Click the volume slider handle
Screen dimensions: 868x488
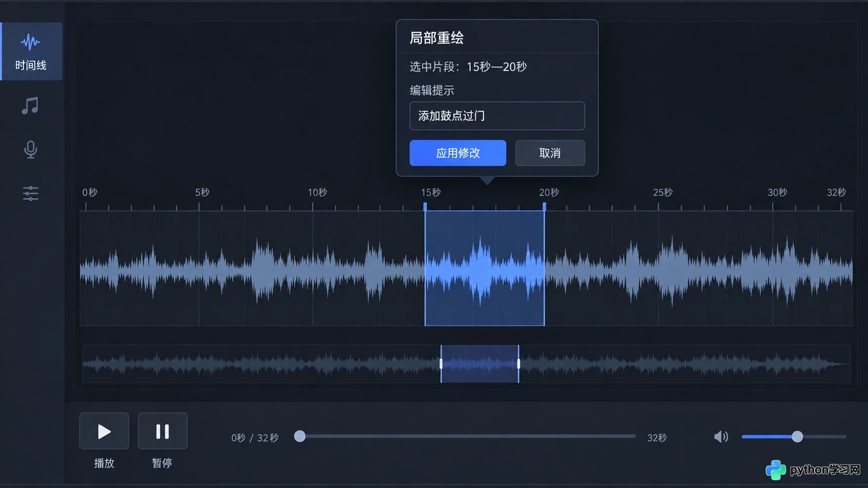(x=797, y=437)
